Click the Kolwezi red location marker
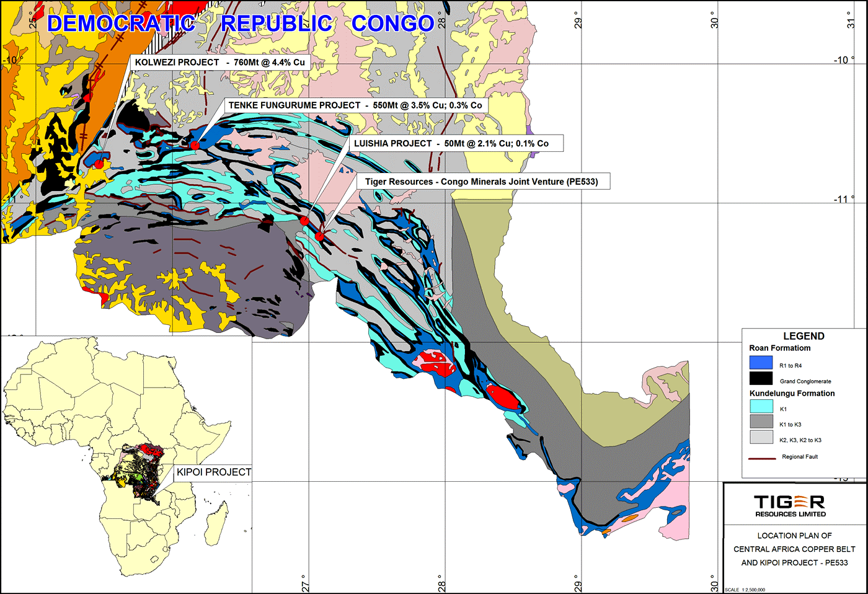This screenshot has width=868, height=594. pyautogui.click(x=99, y=164)
